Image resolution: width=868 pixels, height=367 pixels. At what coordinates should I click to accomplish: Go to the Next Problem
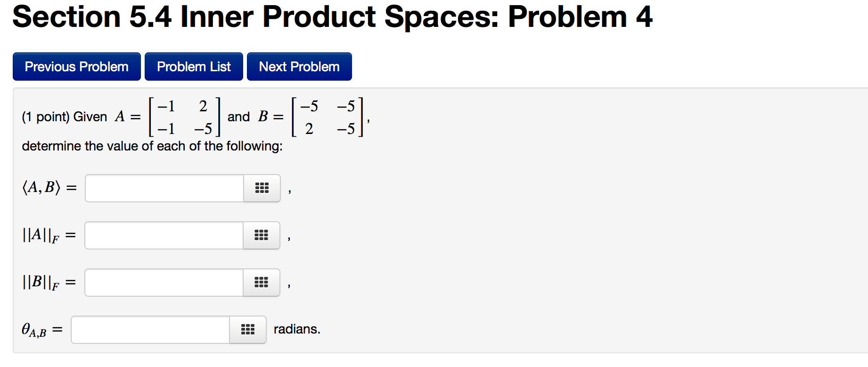[299, 66]
